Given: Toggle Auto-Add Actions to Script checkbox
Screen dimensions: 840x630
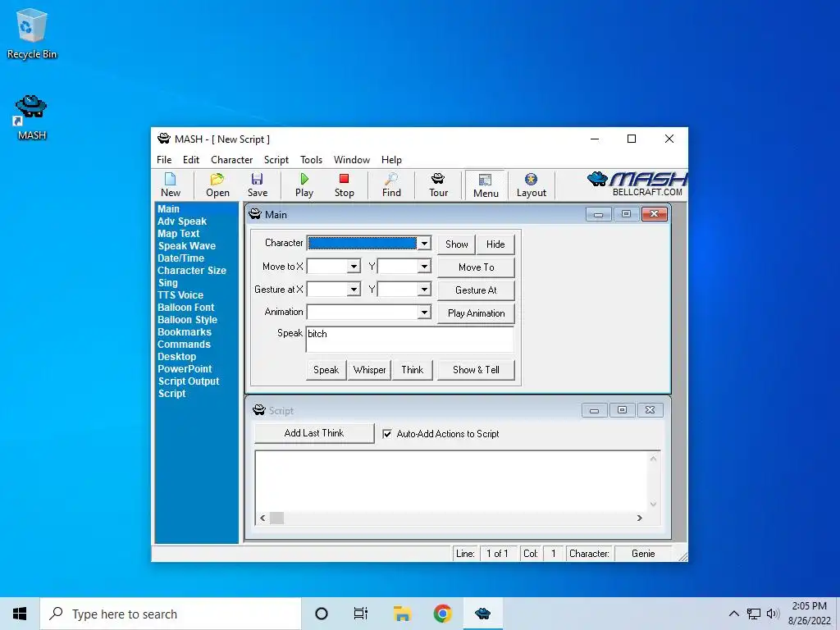Looking at the screenshot, I should pos(387,434).
